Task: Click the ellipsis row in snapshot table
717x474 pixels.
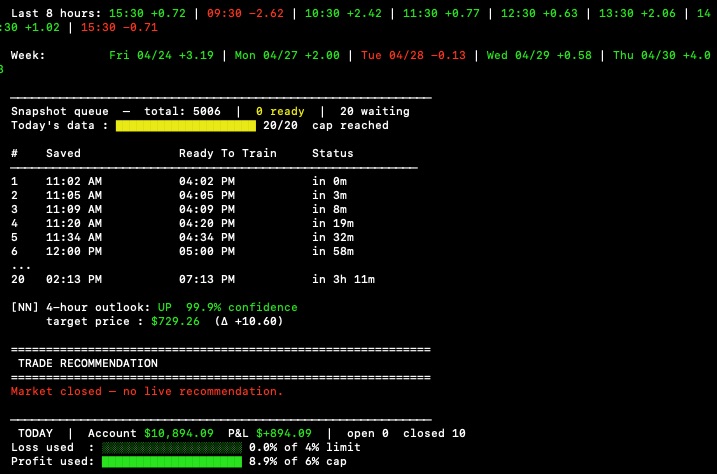Action: [21, 266]
